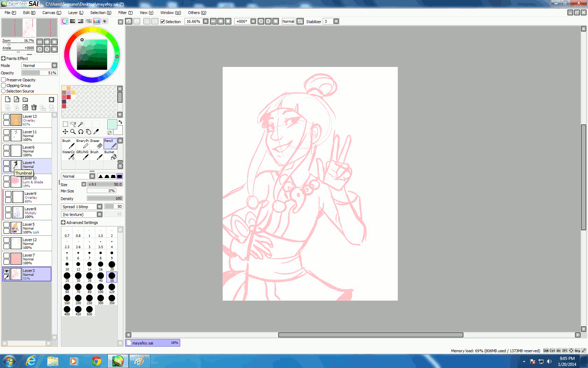Select the Bucket fill tool
This screenshot has width=588, height=368.
click(x=111, y=155)
